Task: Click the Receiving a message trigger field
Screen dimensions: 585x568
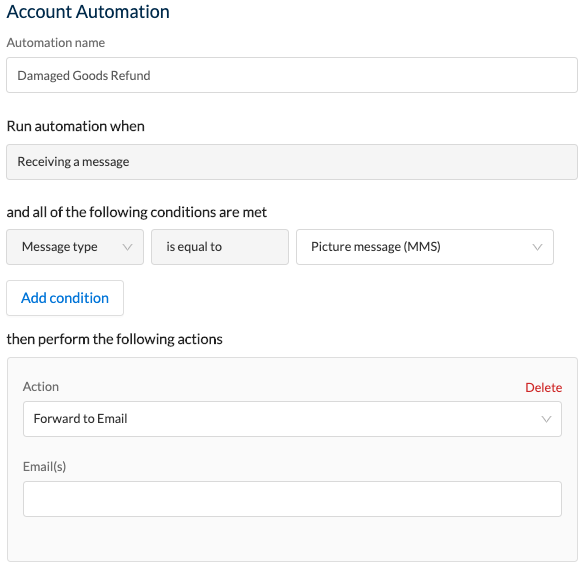Action: click(x=292, y=162)
